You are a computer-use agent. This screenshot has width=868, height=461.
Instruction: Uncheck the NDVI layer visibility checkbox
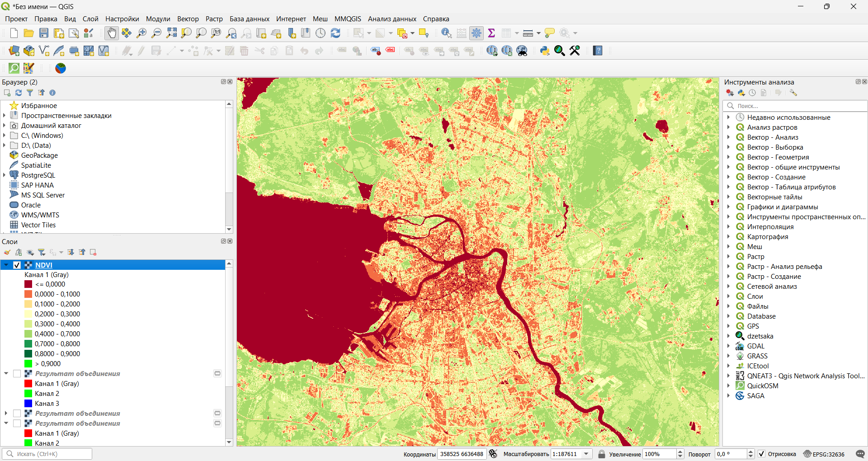(17, 265)
